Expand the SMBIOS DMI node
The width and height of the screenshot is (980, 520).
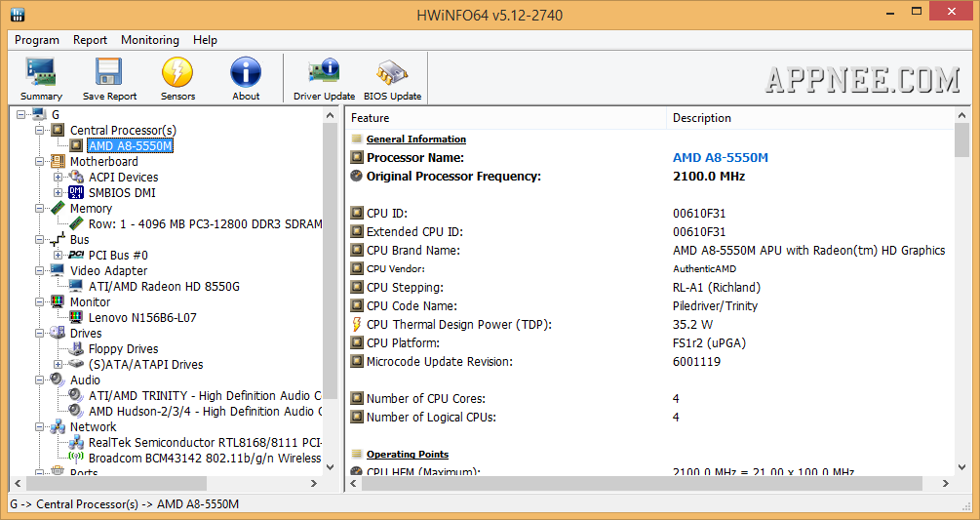pyautogui.click(x=59, y=192)
